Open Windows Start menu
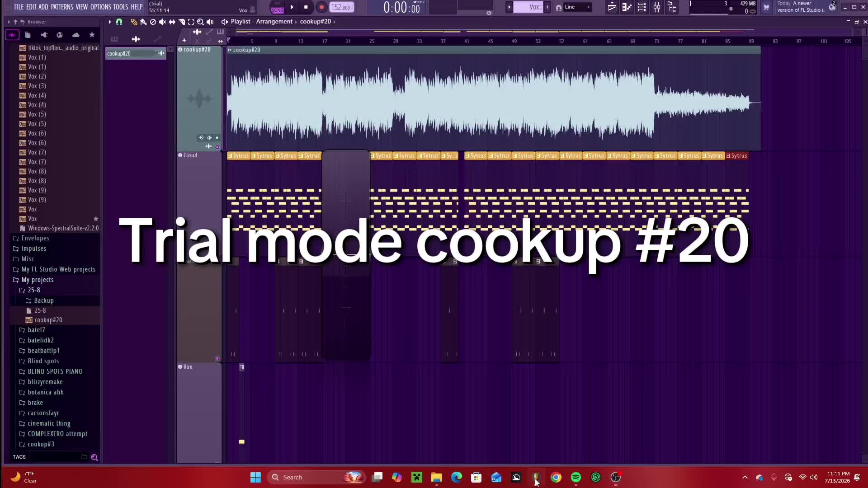 (255, 477)
